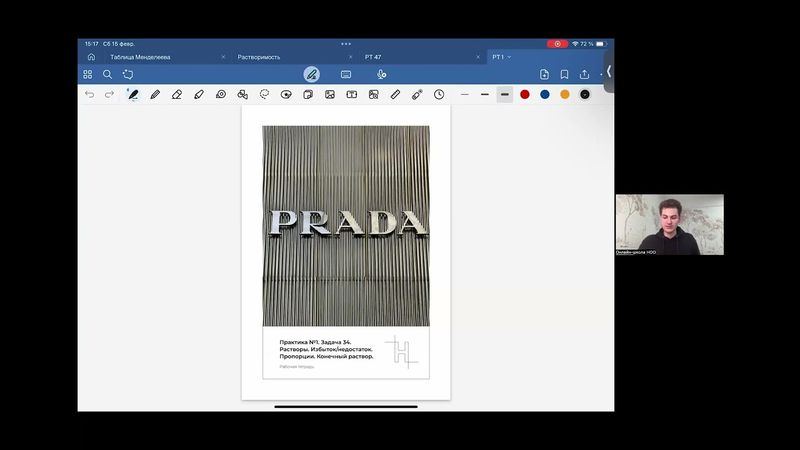The height and width of the screenshot is (450, 800).
Task: Choose the highlighter tool
Action: (199, 94)
